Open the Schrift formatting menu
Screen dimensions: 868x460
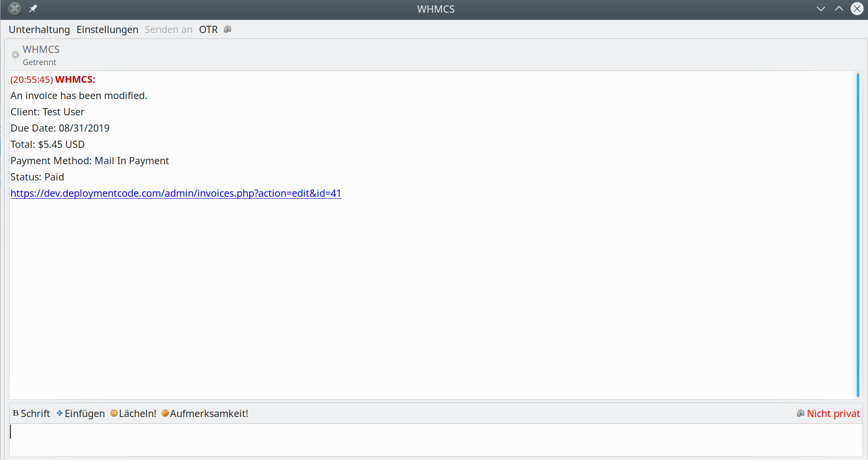click(x=31, y=413)
